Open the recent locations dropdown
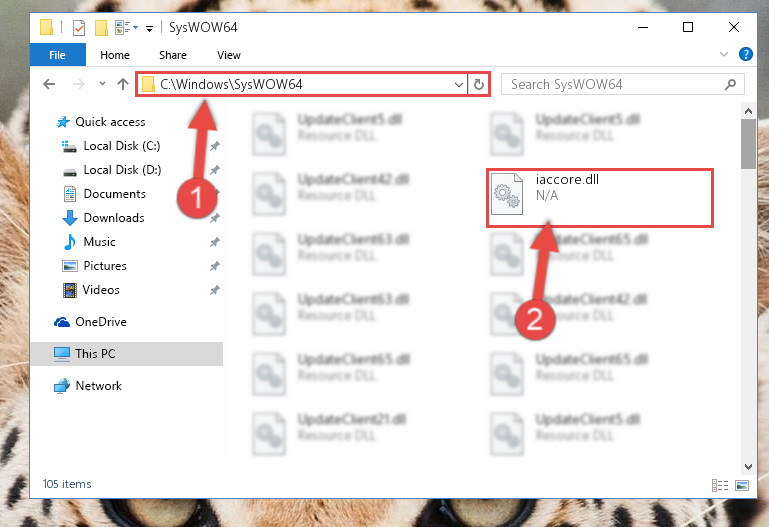This screenshot has height=527, width=769. coord(102,84)
